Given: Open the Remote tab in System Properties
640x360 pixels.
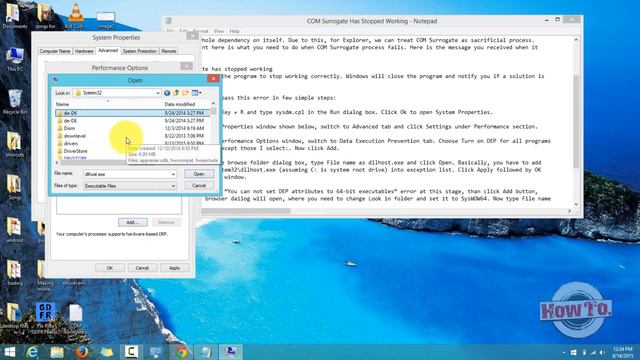Looking at the screenshot, I should [169, 51].
